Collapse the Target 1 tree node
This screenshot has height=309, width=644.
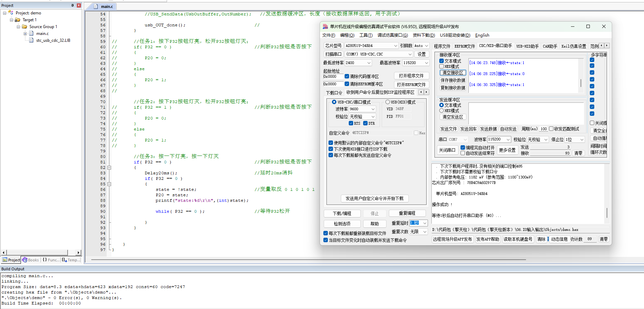tap(11, 20)
